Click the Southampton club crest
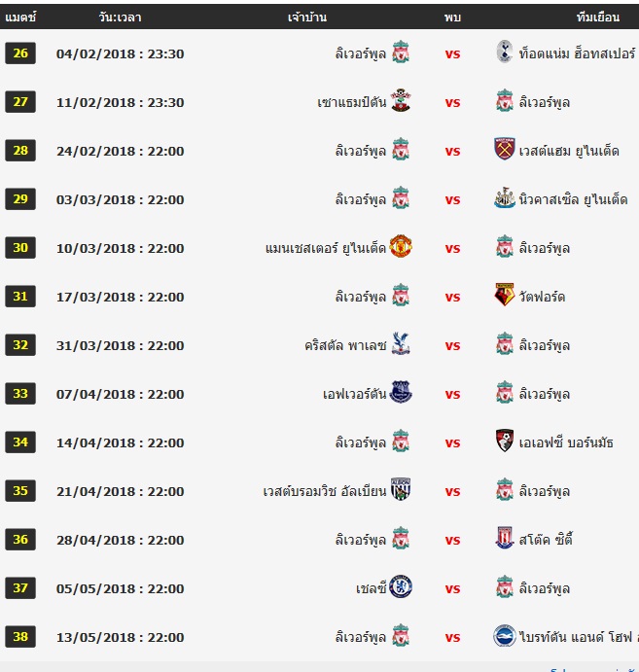The width and height of the screenshot is (639, 672). (x=401, y=101)
